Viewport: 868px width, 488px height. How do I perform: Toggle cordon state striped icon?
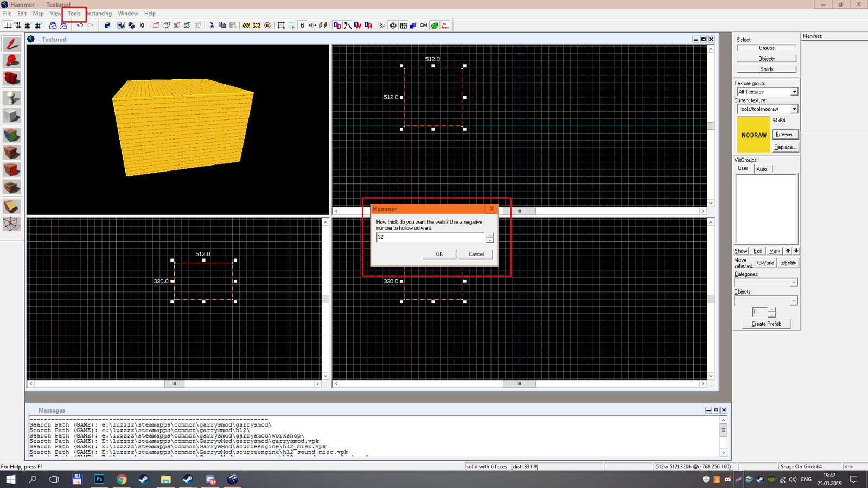tap(246, 25)
